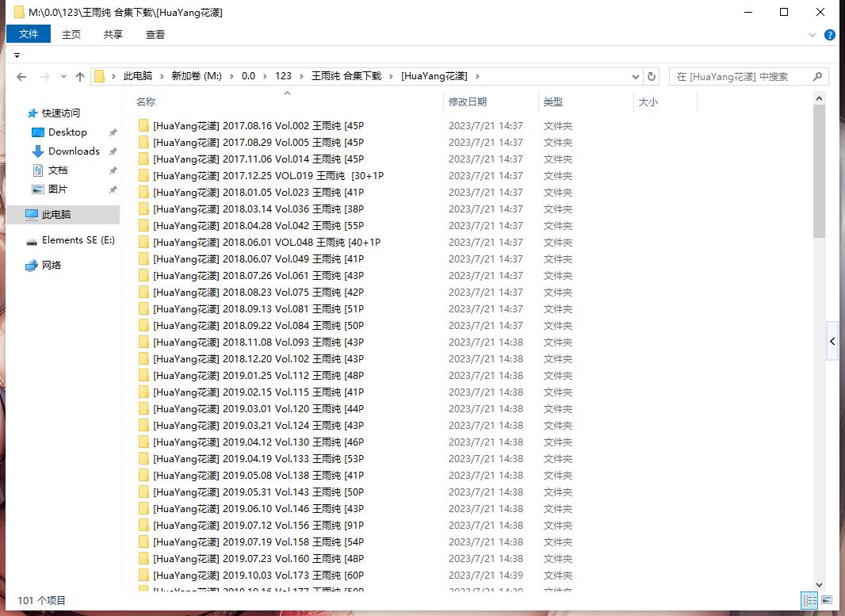Image resolution: width=845 pixels, height=616 pixels.
Task: Expand the 王雨纯 合集下载 breadcrumb chevron
Action: pyautogui.click(x=392, y=77)
